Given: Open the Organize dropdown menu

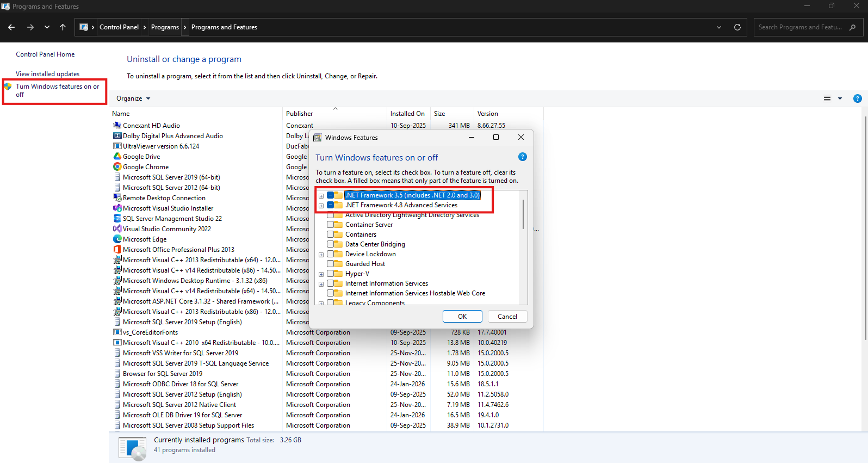Looking at the screenshot, I should [x=133, y=98].
